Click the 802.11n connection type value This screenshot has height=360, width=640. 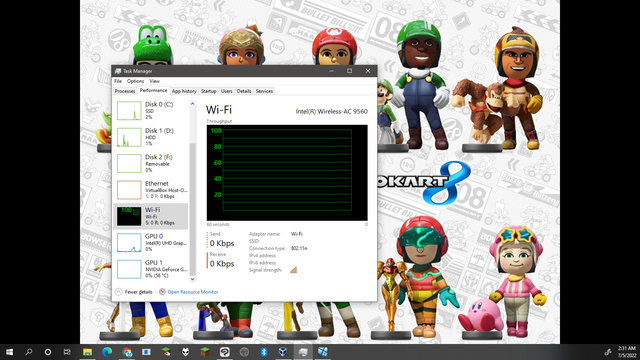point(299,248)
